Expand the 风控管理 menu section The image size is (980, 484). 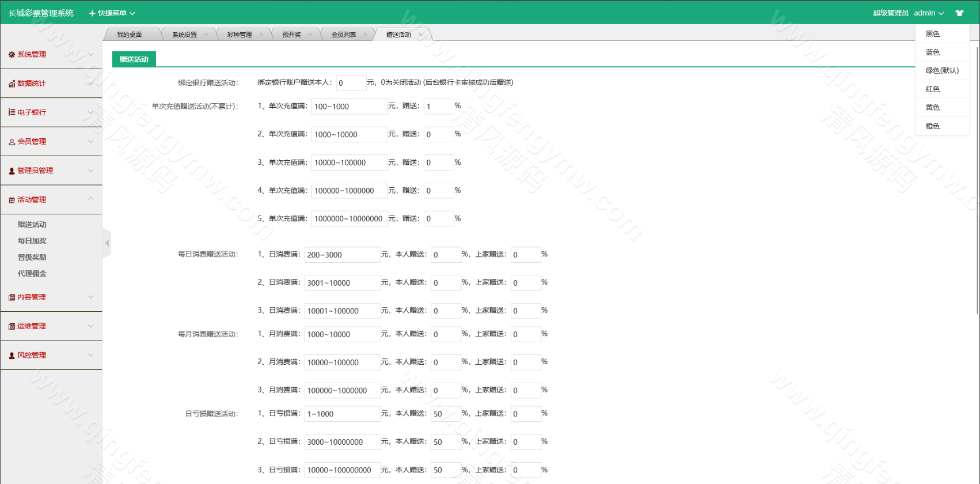tap(90, 355)
